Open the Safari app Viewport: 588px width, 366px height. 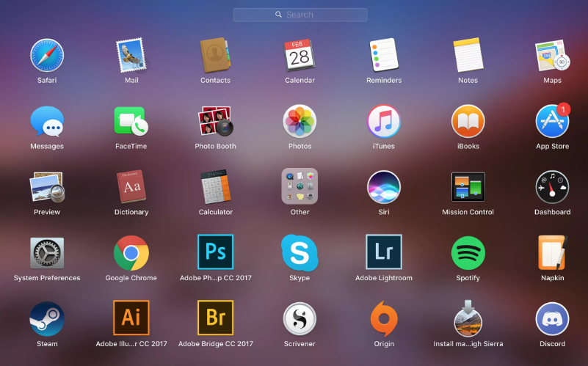(47, 56)
